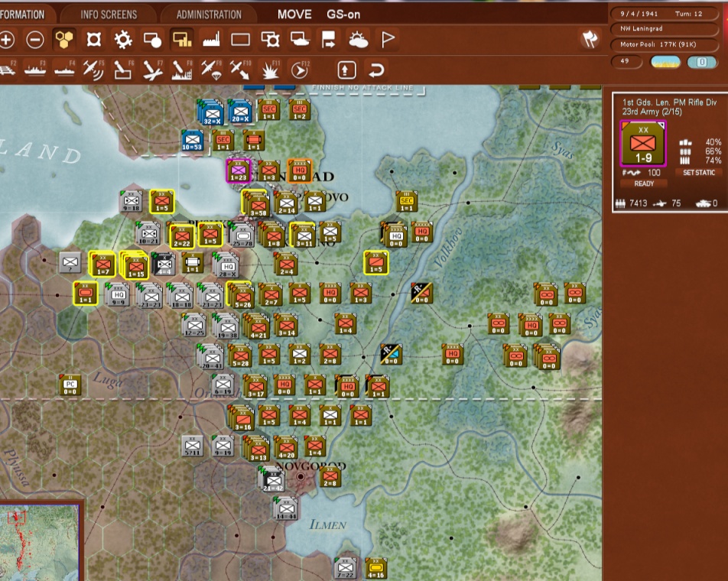Click the rectangle with fort symbol icon
The height and width of the screenshot is (581, 728).
270,40
